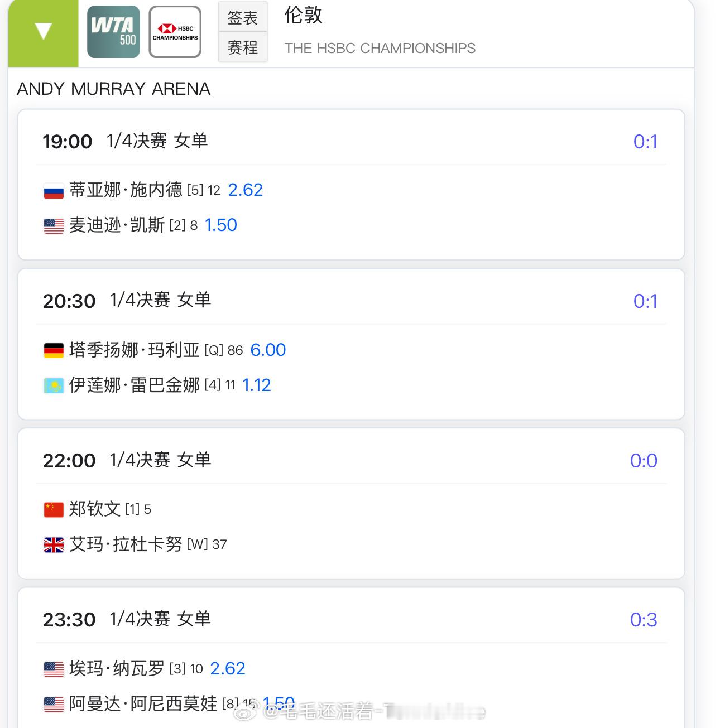This screenshot has width=720, height=728.
Task: Click the 0:3 score of the 23:30 match
Action: (644, 620)
